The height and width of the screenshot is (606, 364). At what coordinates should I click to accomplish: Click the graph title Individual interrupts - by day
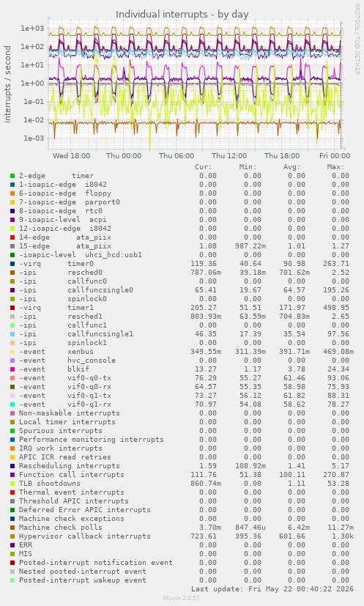[182, 15]
